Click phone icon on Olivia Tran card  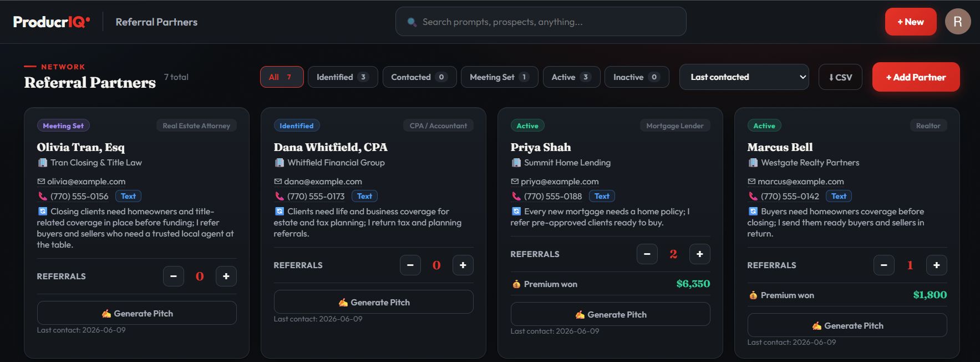[x=42, y=196]
